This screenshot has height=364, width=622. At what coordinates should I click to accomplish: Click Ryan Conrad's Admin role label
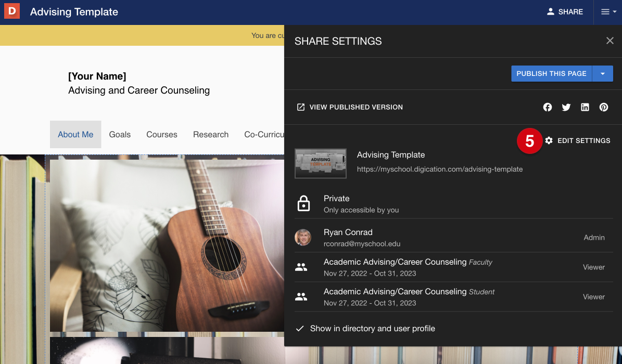pyautogui.click(x=594, y=238)
